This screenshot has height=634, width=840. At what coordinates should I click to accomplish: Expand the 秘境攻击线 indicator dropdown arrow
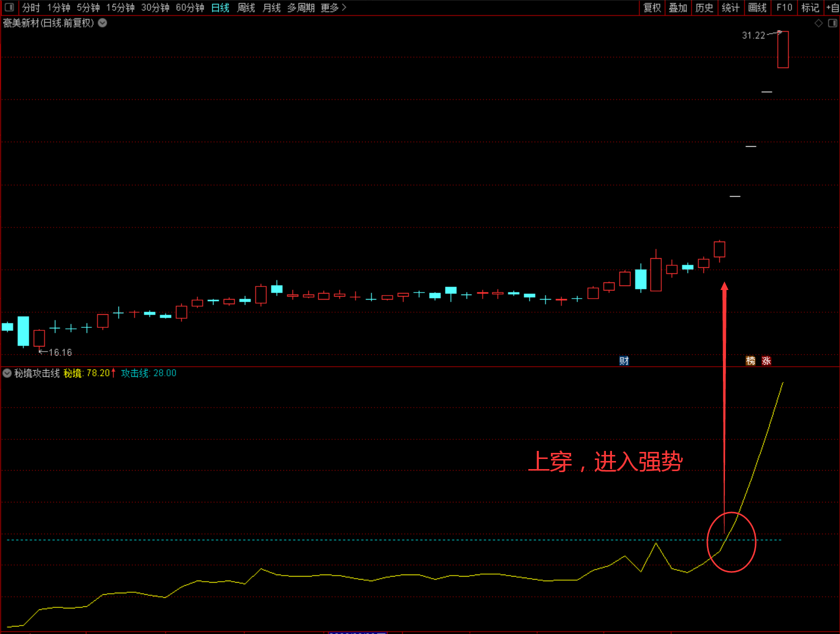(x=7, y=373)
